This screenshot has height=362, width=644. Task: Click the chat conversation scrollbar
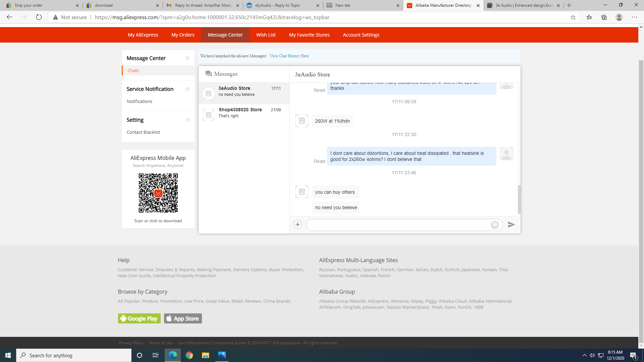tap(519, 199)
